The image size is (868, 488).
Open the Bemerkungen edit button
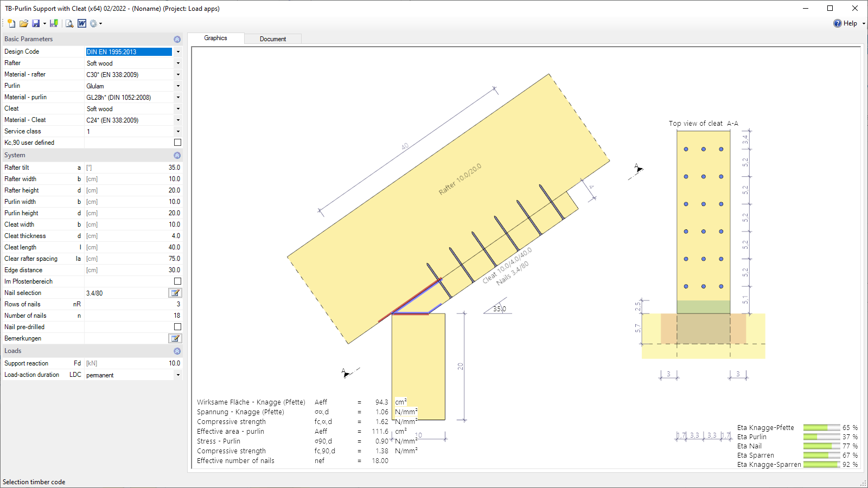175,338
